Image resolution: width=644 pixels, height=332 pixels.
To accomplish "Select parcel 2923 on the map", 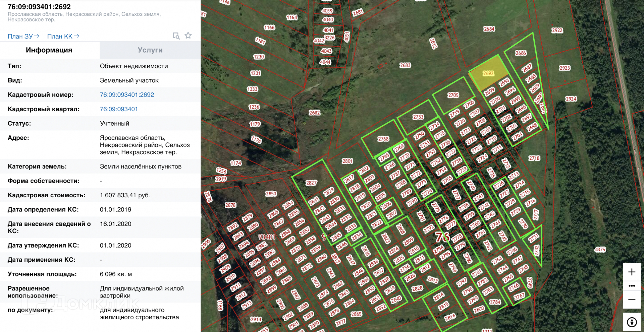I will (565, 68).
